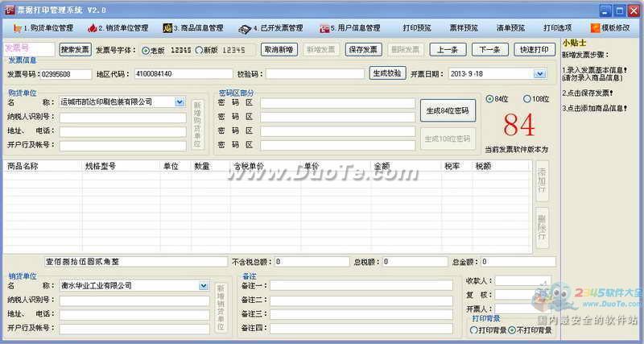Click the 收款人 input field
The width and height of the screenshot is (644, 344).
coord(522,281)
